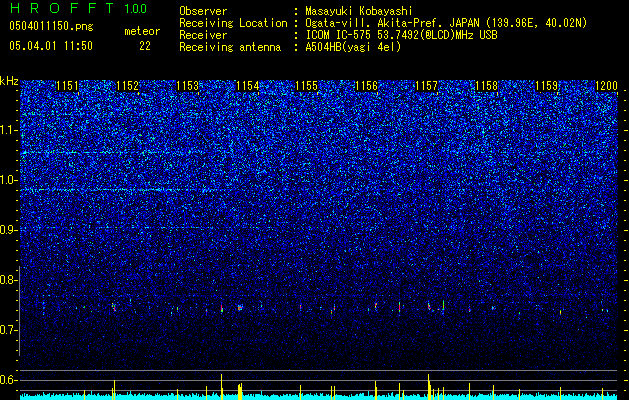Click the observer name Masayuki Kobayashi
The height and width of the screenshot is (400, 629).
[359, 11]
